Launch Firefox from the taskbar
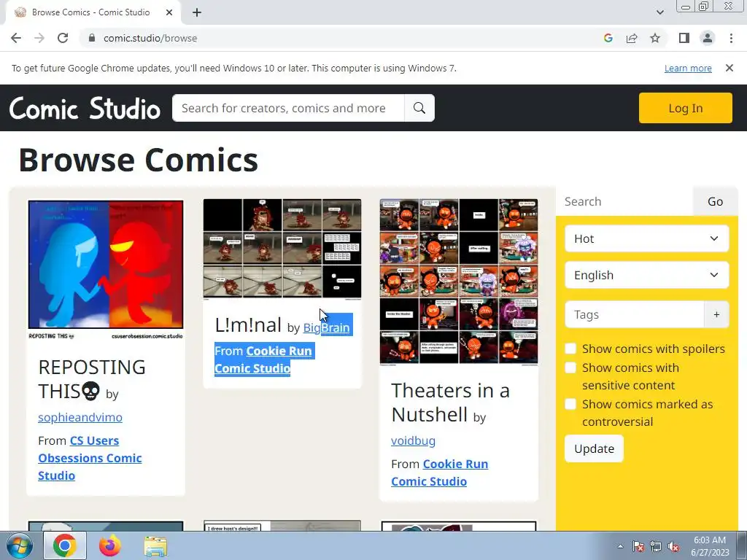Image resolution: width=747 pixels, height=560 pixels. click(x=109, y=545)
